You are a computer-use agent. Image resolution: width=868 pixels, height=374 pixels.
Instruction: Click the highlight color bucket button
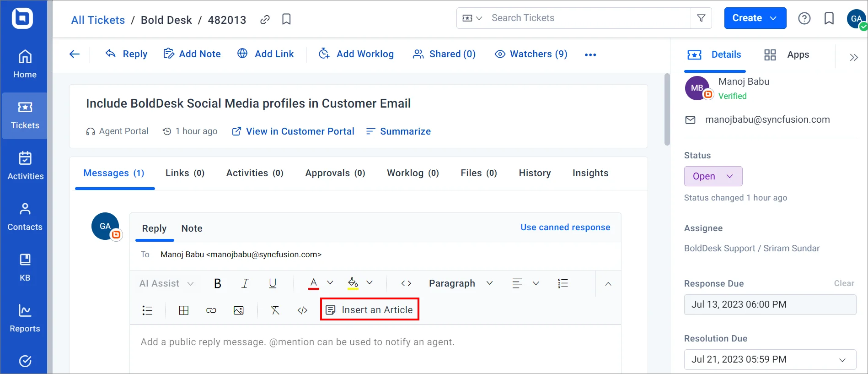tap(353, 284)
